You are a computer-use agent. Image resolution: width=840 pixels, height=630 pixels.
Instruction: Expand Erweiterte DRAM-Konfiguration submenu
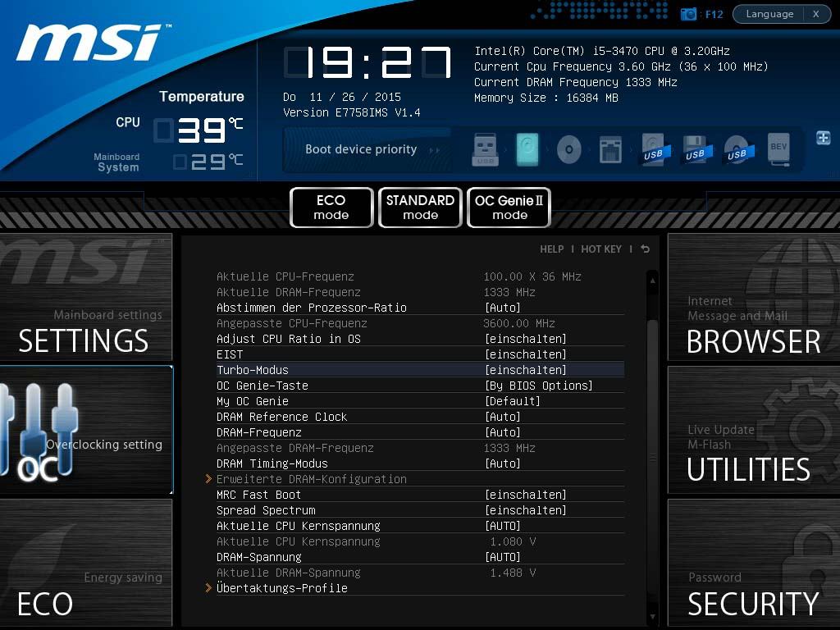click(414, 479)
